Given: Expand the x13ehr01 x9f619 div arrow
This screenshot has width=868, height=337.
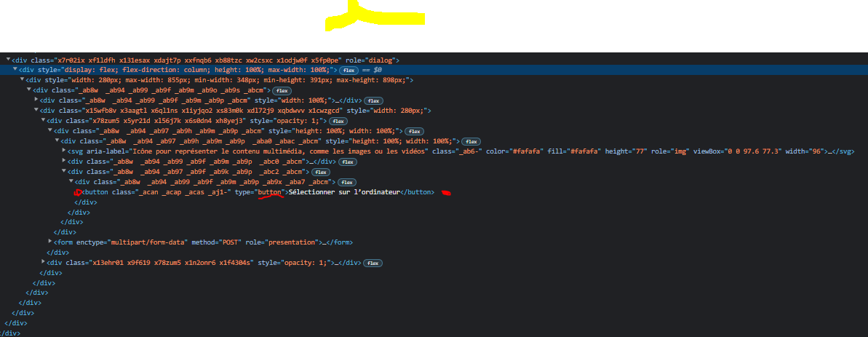Looking at the screenshot, I should (x=43, y=262).
